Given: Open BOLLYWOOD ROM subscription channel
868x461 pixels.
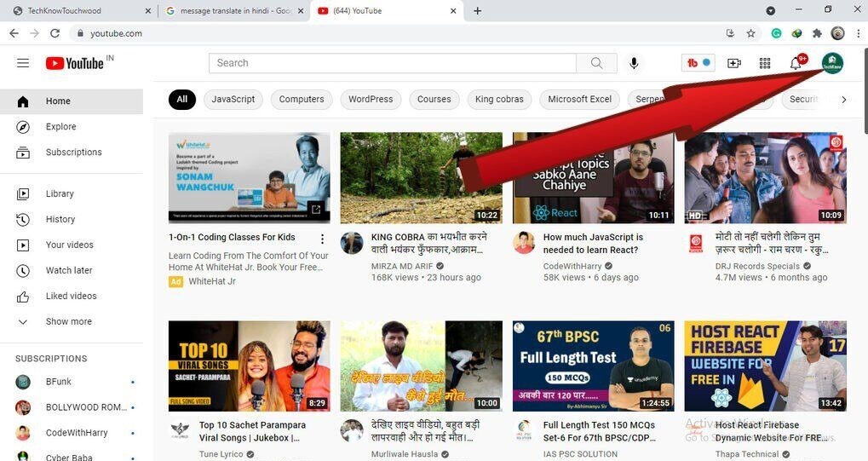Looking at the screenshot, I should tap(72, 407).
